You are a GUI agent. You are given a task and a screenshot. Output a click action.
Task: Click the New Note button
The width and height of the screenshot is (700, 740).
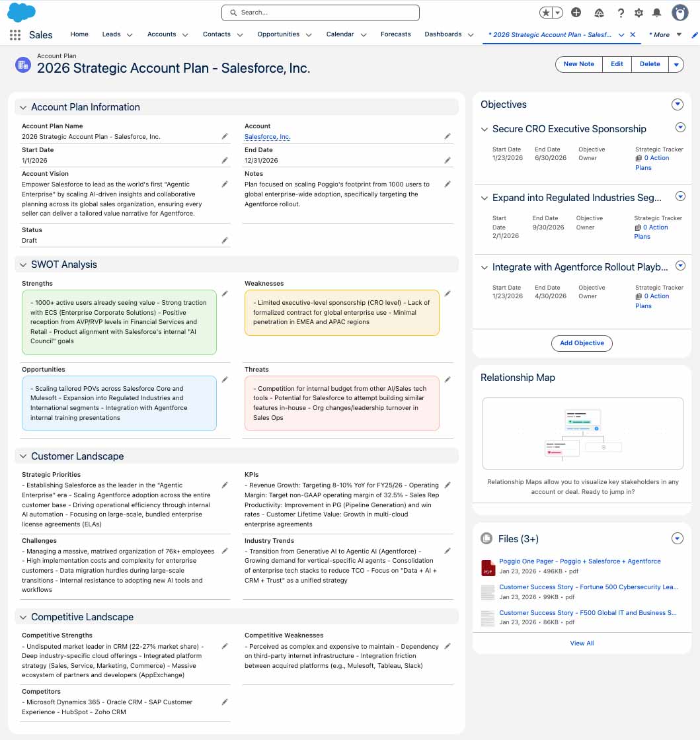pos(579,64)
